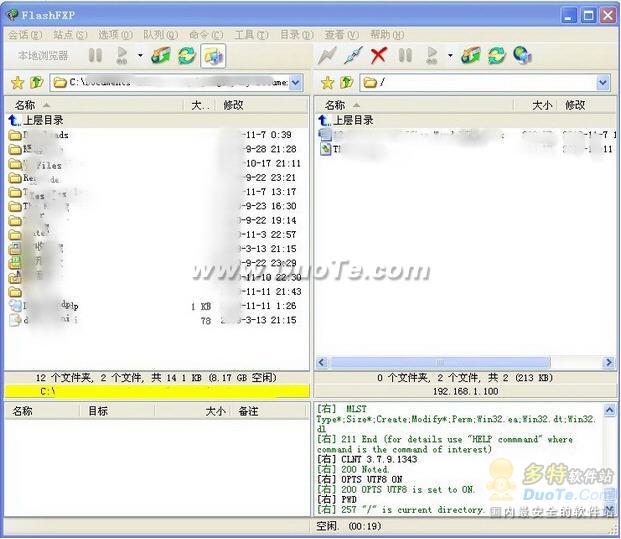Toggle the left pane local/remote browser icon
Viewport: 621px width, 539px height.
coord(213,56)
